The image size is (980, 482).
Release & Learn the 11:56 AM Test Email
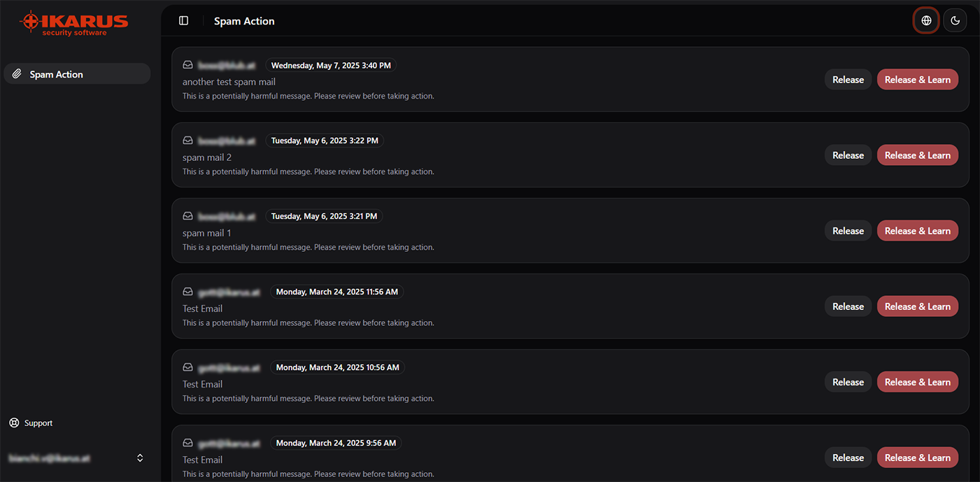pyautogui.click(x=918, y=306)
